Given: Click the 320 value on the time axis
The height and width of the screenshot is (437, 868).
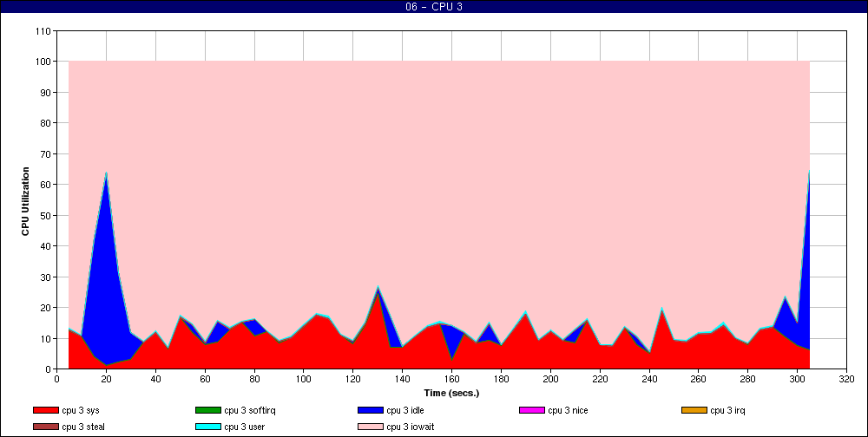Looking at the screenshot, I should [x=846, y=378].
